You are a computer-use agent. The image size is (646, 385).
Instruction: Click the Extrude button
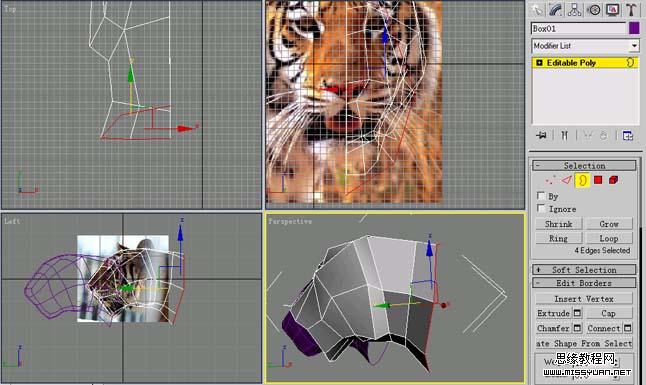(554, 313)
